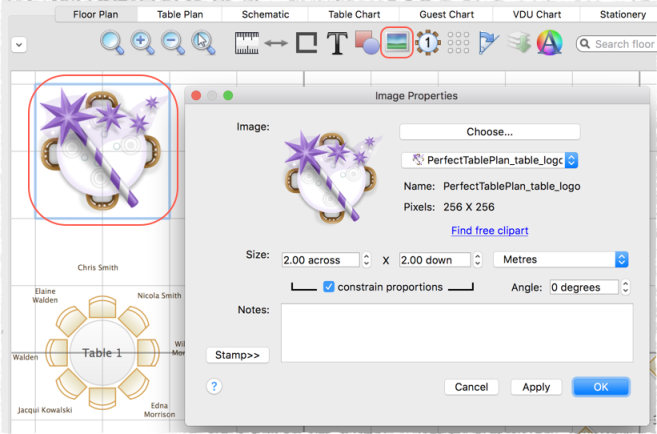The width and height of the screenshot is (657, 434).
Task: Insert a numbered round table
Action: click(427, 43)
